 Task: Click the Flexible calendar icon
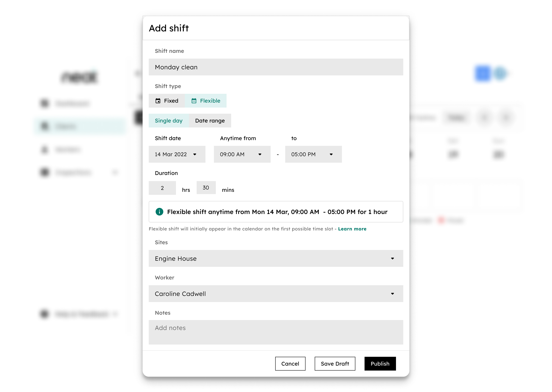[x=194, y=101]
